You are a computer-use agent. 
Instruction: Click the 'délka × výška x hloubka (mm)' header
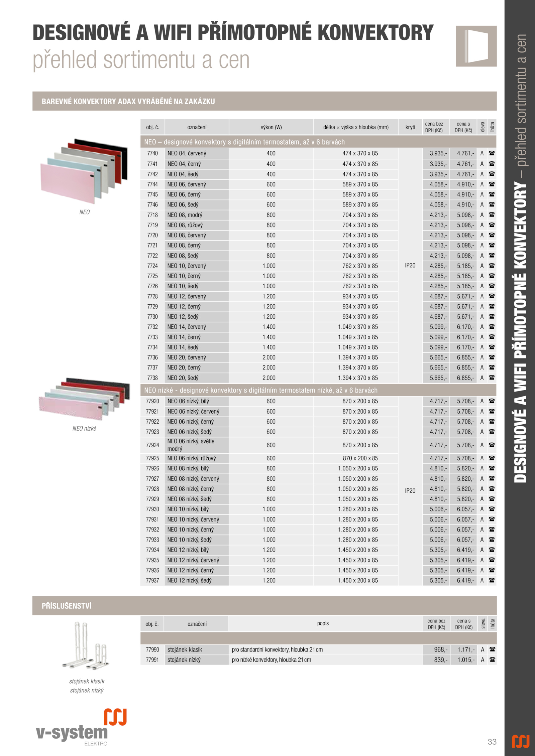[x=356, y=127]
